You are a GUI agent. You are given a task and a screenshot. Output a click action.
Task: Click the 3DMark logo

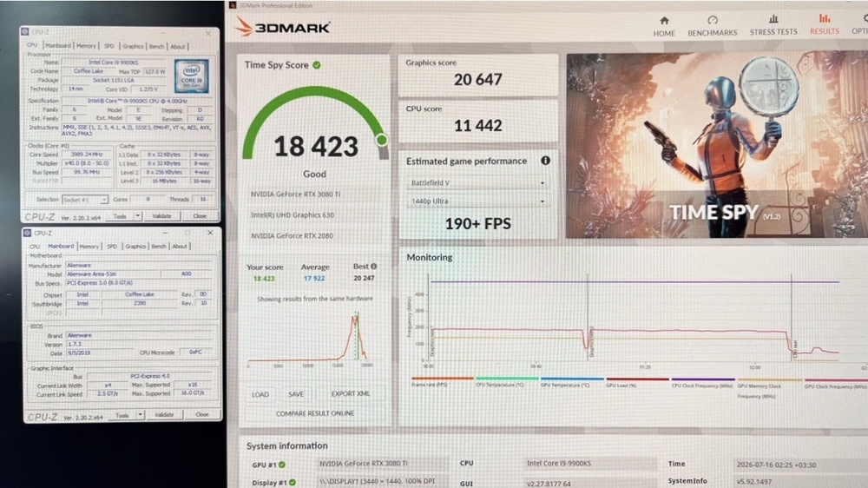pos(282,27)
